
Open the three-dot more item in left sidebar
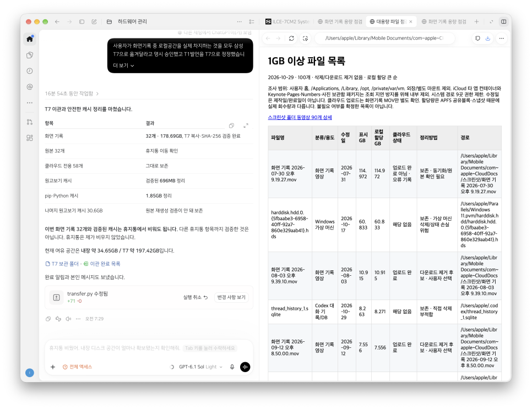coord(30,102)
